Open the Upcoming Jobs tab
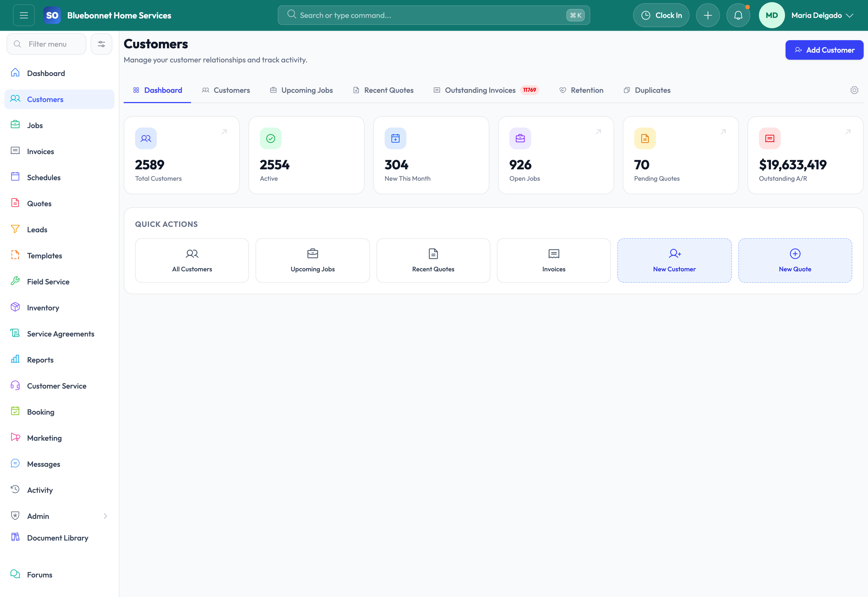This screenshot has height=597, width=868. pos(301,90)
